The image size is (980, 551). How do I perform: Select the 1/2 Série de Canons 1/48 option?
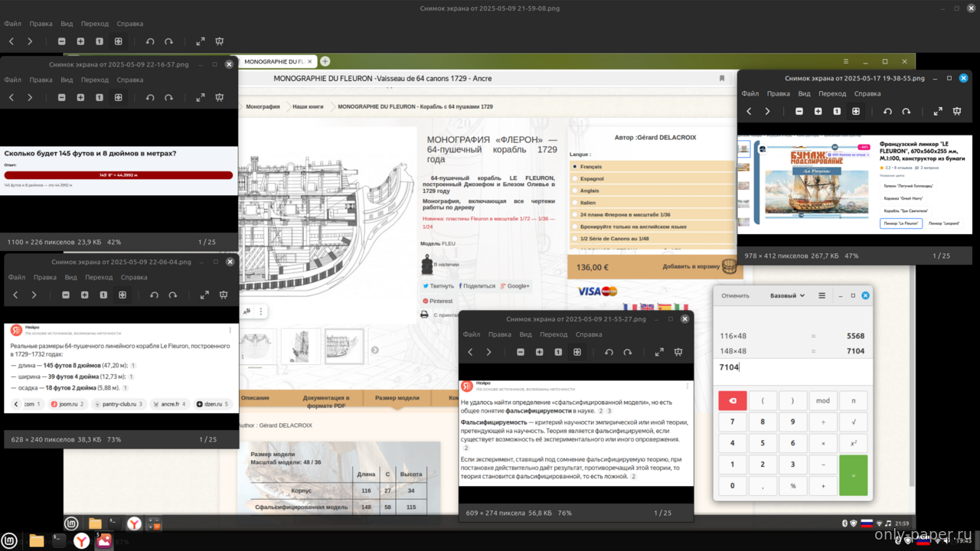(x=575, y=238)
